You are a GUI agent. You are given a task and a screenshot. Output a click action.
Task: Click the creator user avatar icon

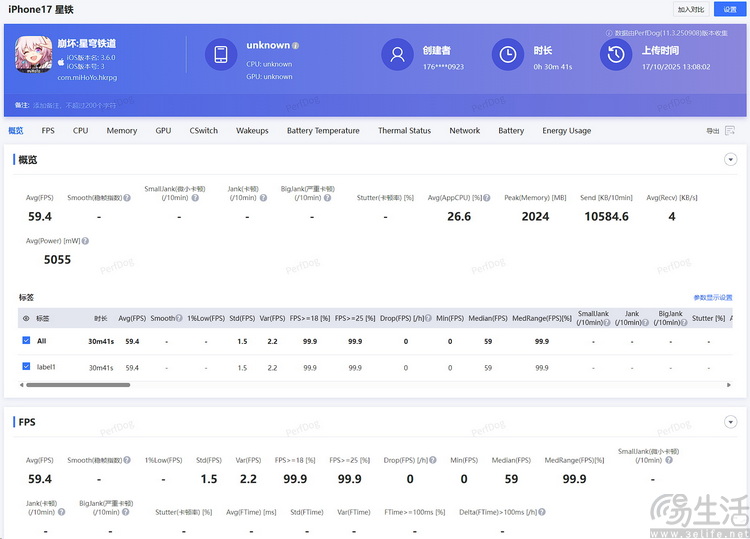coord(398,54)
